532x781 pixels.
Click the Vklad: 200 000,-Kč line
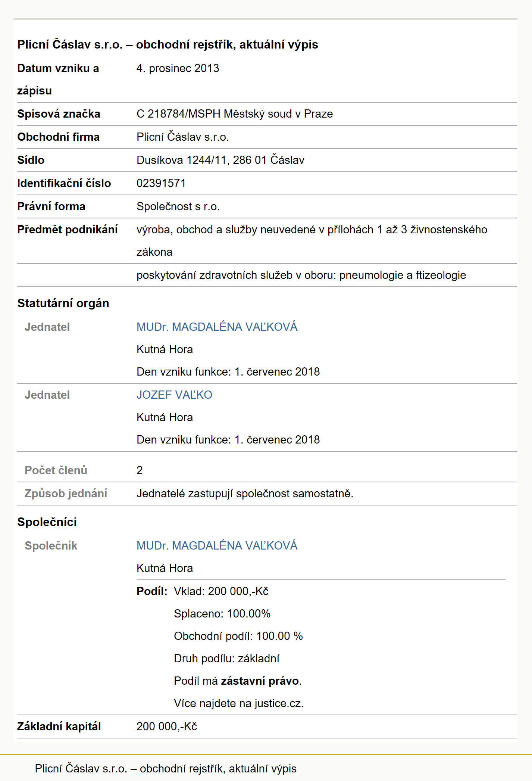tap(221, 591)
